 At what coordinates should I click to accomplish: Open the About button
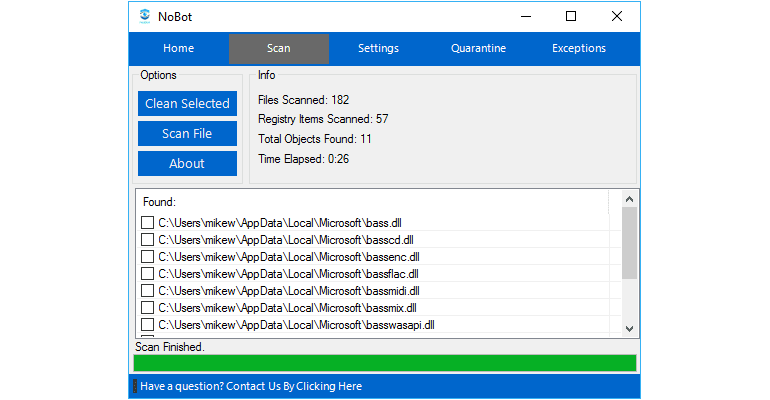[x=187, y=163]
